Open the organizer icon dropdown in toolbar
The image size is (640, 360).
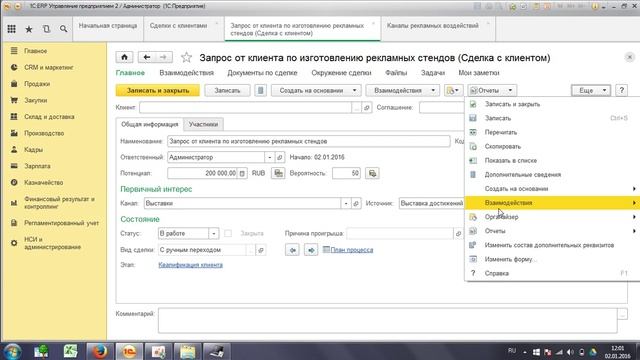pos(453,90)
